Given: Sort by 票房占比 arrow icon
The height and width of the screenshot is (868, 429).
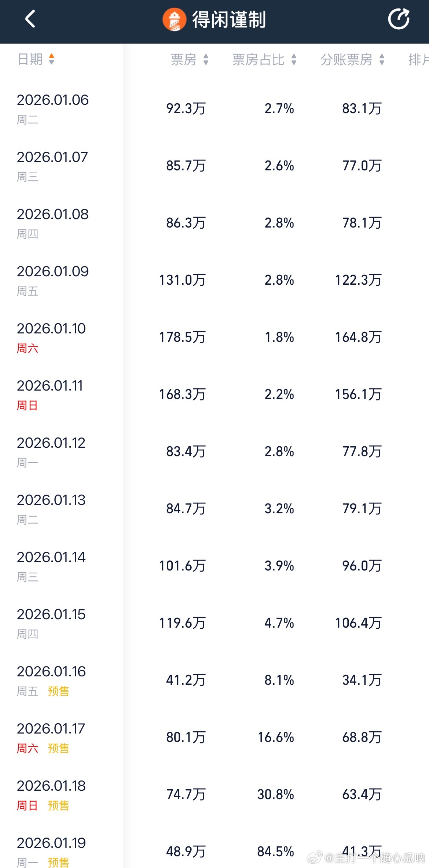Looking at the screenshot, I should pos(294,59).
